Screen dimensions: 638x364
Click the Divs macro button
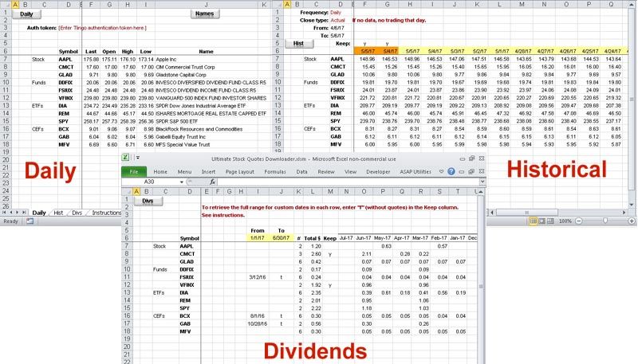[148, 201]
